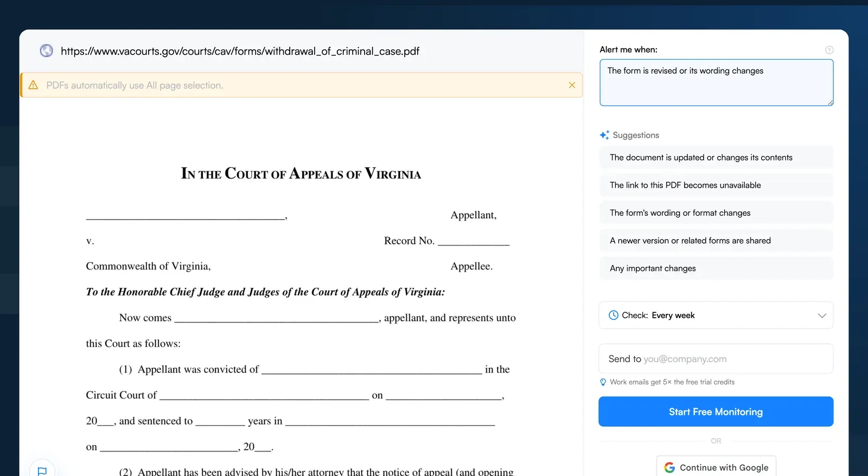Click the 'PDFs automatically use All page selection.' message
Viewport: 868px width, 476px height.
tap(135, 85)
